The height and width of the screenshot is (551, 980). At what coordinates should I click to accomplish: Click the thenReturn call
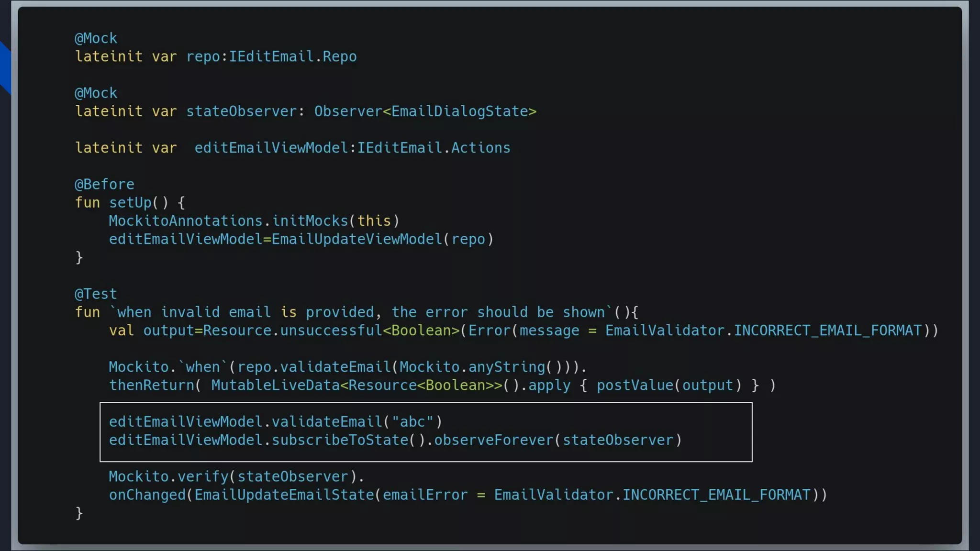point(151,386)
